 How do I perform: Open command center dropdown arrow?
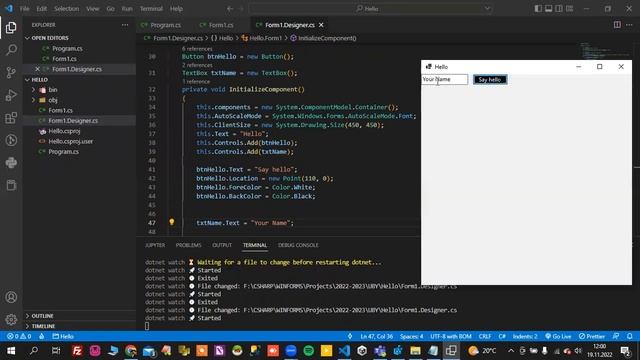click(487, 9)
